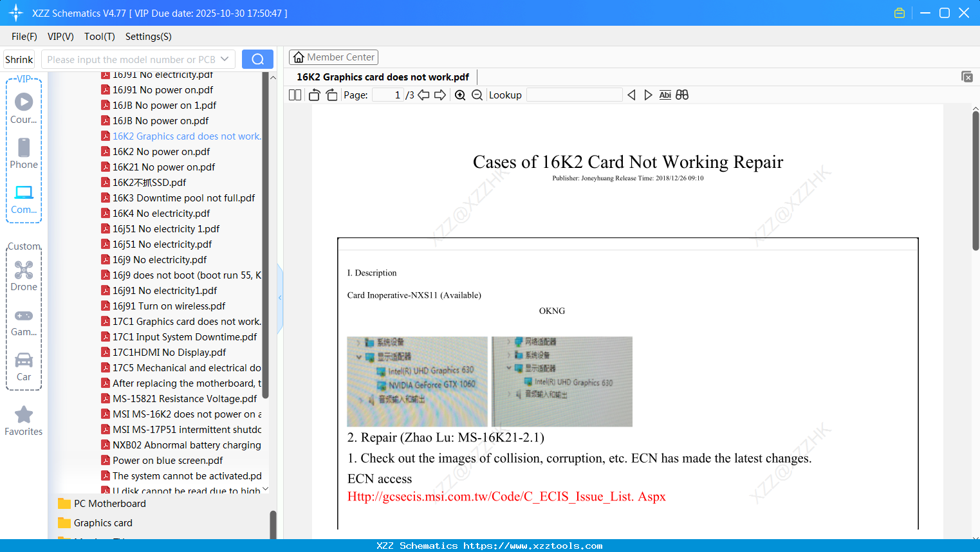Click the xzztools.com link in status bar
980x552 pixels.
tap(533, 546)
